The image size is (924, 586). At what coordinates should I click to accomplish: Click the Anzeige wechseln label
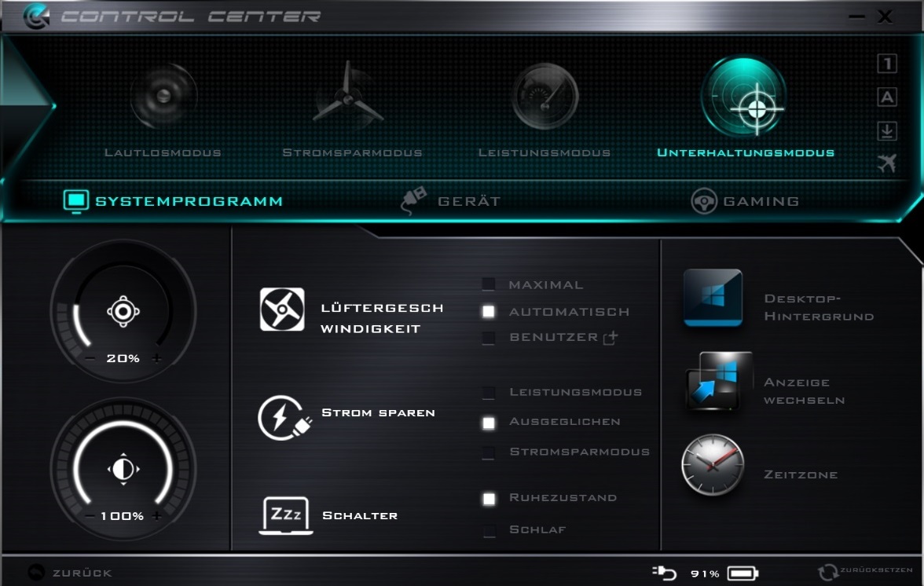tap(805, 391)
